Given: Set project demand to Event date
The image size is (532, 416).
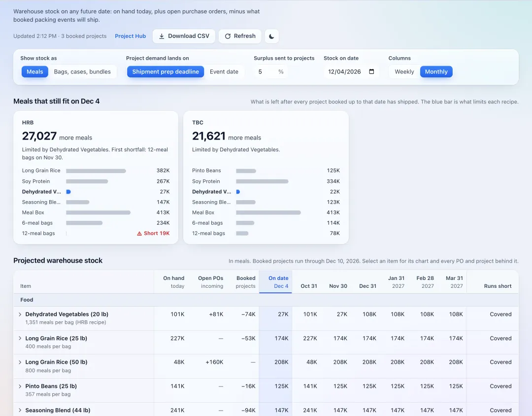Looking at the screenshot, I should pyautogui.click(x=224, y=71).
